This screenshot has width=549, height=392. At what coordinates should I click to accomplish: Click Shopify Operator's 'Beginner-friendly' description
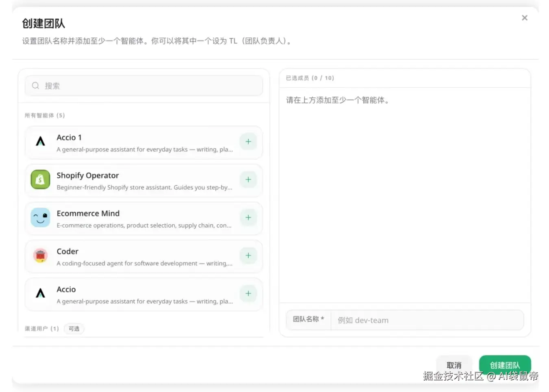click(x=144, y=187)
